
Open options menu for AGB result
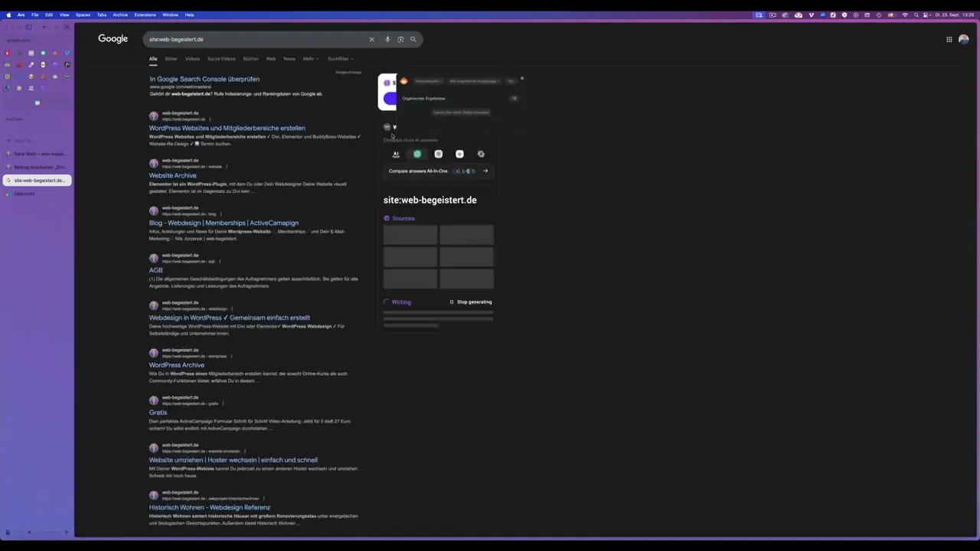[220, 262]
